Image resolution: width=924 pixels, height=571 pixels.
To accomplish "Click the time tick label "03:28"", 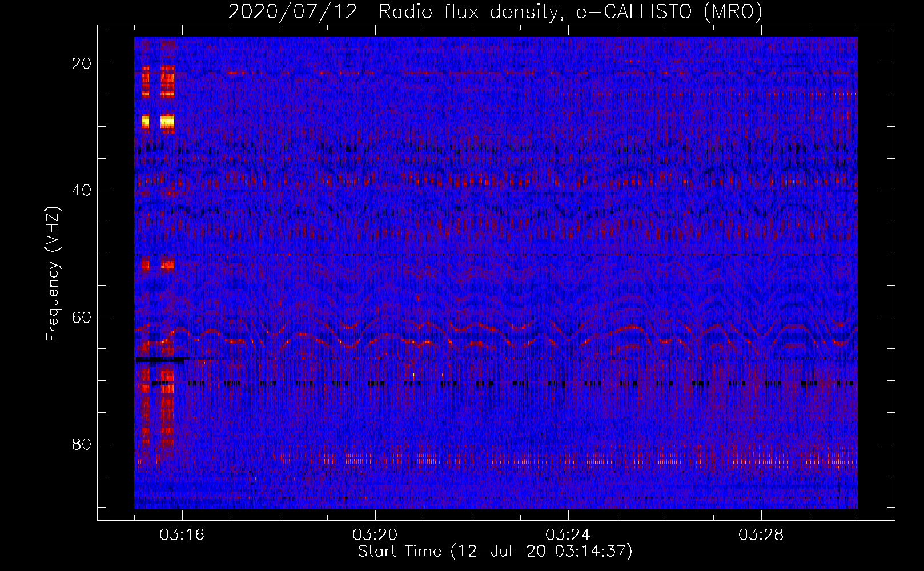I will pos(761,535).
